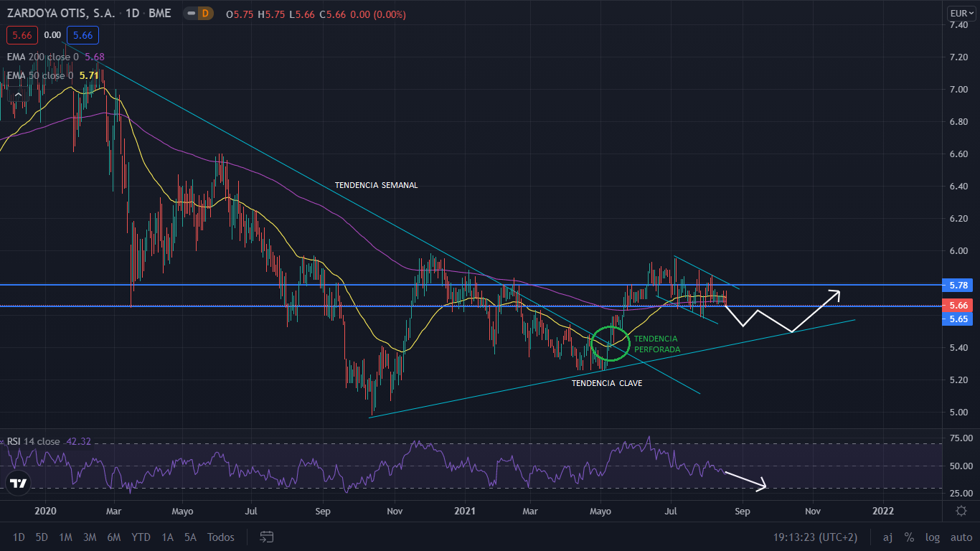Viewport: 980px width, 551px height.
Task: Toggle auto scale mode
Action: (x=961, y=537)
